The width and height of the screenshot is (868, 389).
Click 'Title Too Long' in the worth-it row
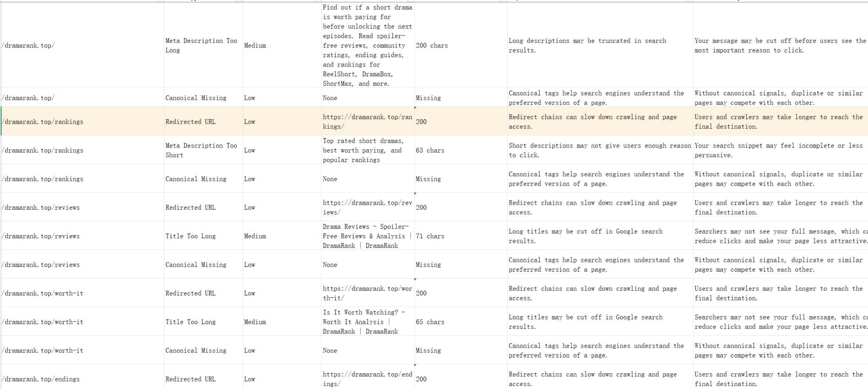190,322
